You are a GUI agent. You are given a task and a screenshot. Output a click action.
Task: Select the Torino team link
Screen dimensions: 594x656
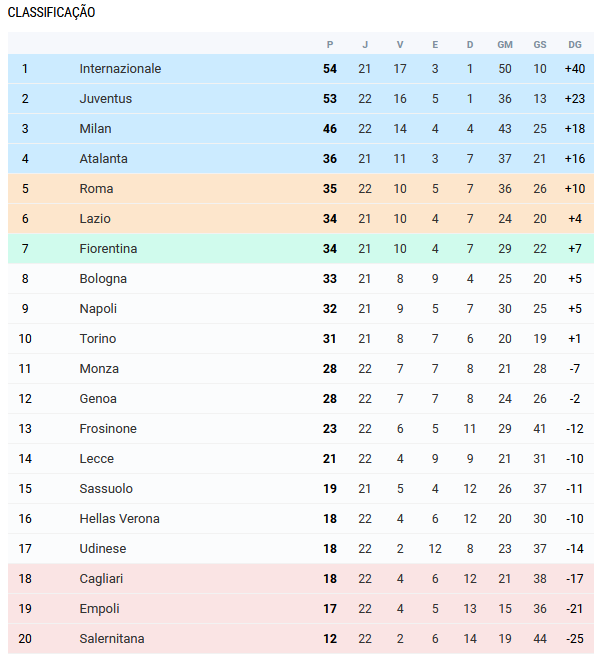pos(97,339)
